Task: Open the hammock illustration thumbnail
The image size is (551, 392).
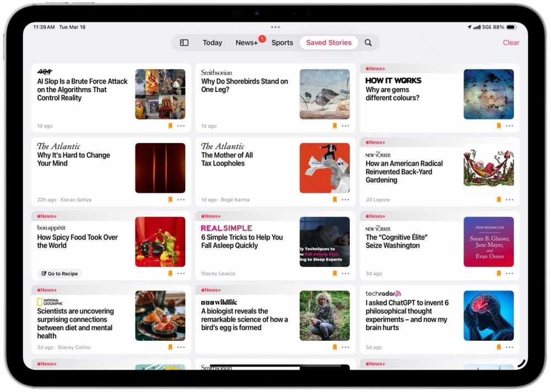Action: (489, 168)
